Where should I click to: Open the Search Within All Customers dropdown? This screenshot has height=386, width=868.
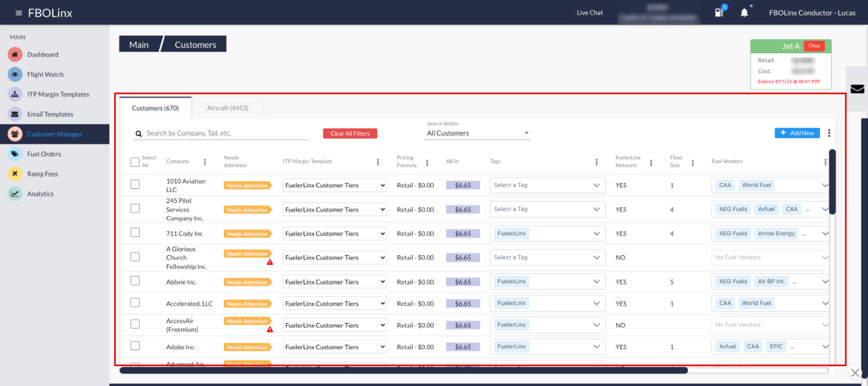477,133
